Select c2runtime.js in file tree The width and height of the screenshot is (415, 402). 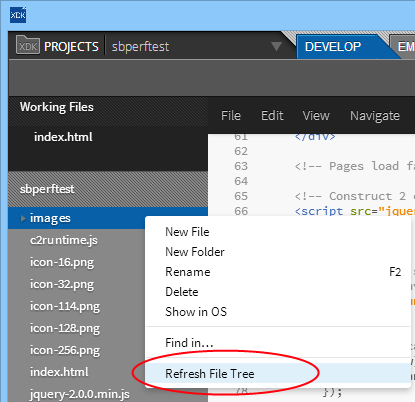(64, 240)
